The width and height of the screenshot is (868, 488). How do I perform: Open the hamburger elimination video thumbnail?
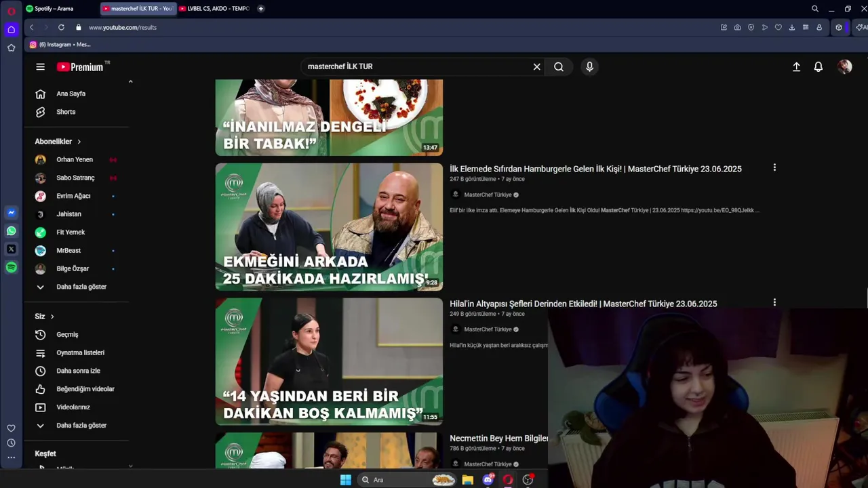pos(329,226)
